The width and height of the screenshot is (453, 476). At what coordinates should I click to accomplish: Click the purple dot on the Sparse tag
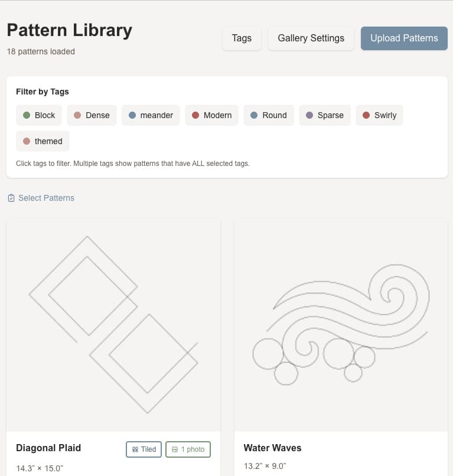(x=309, y=115)
